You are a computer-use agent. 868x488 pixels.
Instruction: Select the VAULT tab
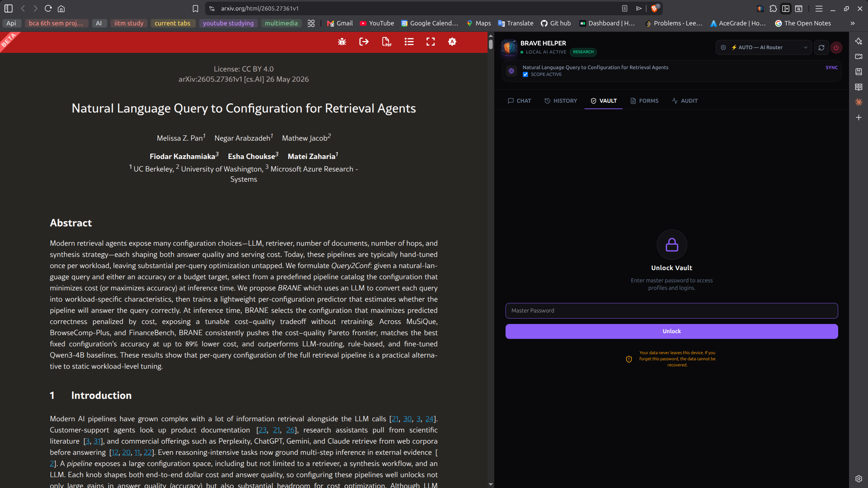pos(604,101)
